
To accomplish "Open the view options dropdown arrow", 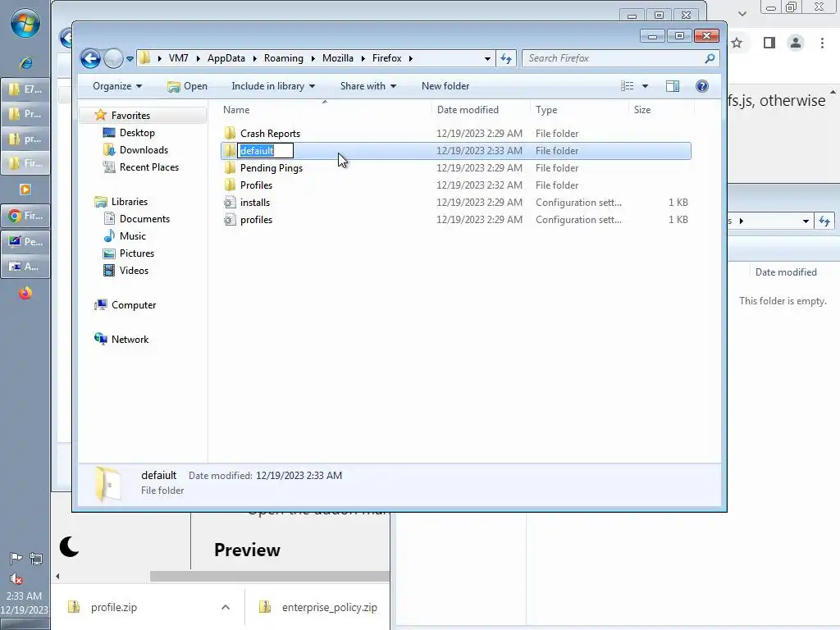I will (645, 86).
